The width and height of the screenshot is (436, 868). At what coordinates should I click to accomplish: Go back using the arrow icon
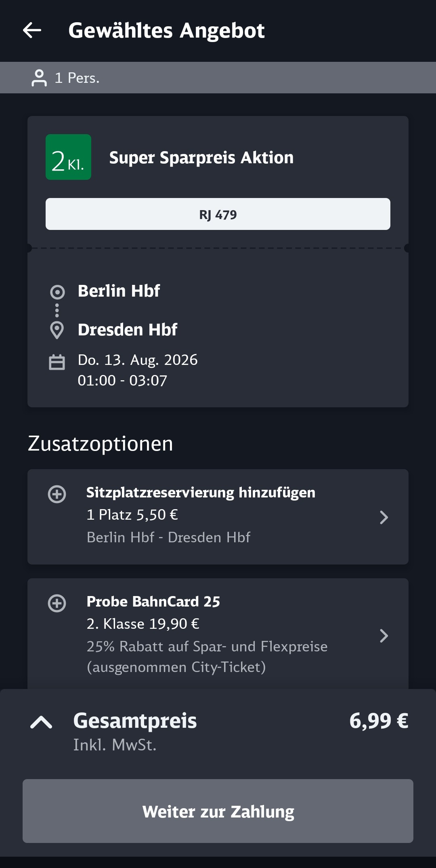32,30
